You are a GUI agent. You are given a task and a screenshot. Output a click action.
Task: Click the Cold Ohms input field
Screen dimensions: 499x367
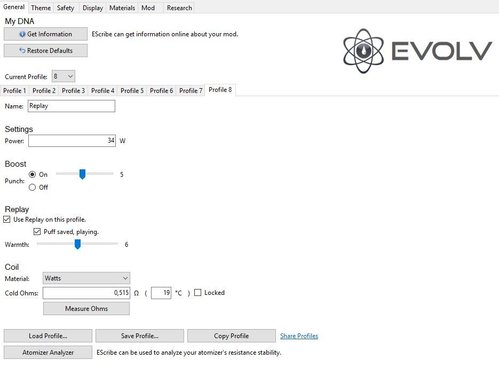tap(86, 293)
